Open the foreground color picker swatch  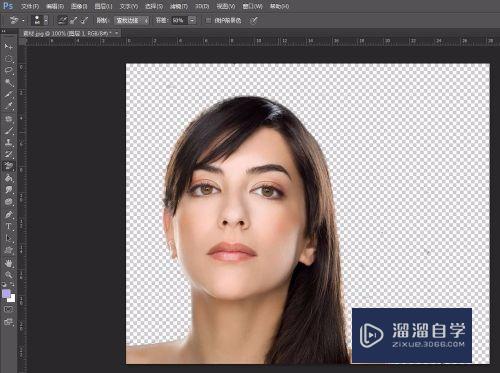tap(6, 294)
